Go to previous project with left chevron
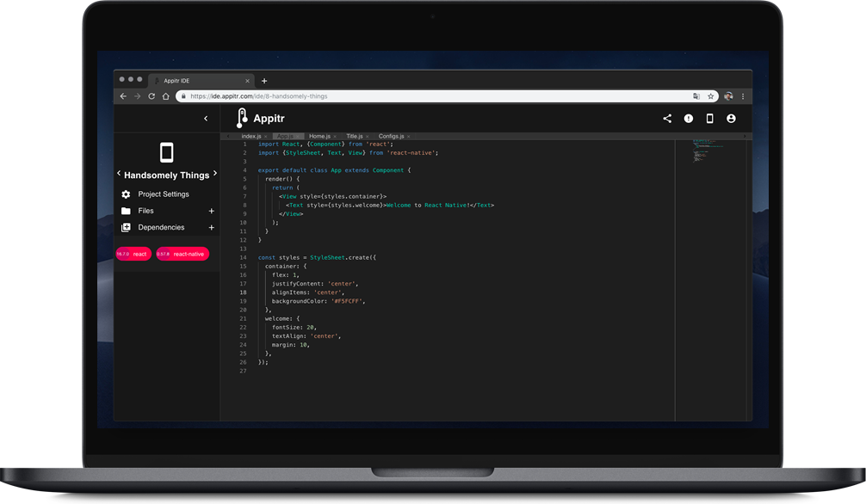This screenshot has width=866, height=504. click(119, 174)
